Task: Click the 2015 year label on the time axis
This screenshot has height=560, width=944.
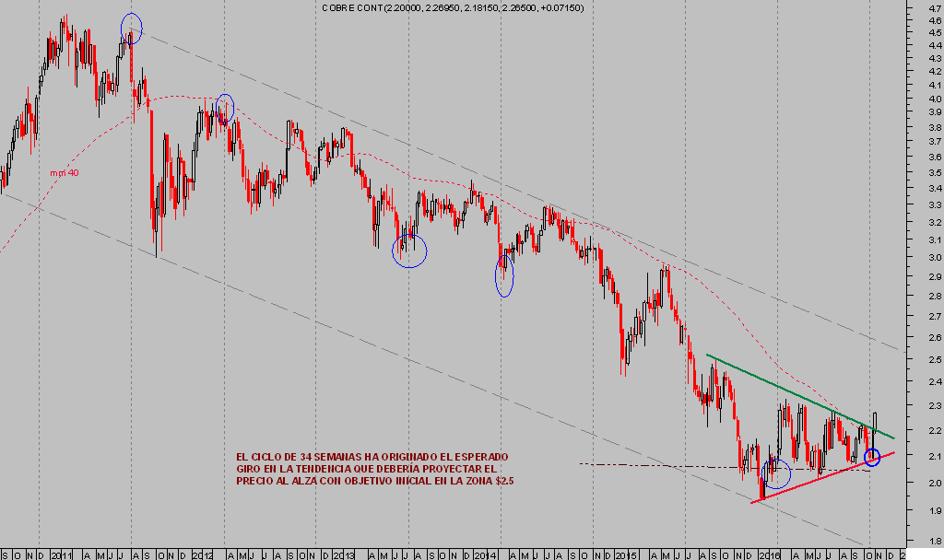Action: 626,554
